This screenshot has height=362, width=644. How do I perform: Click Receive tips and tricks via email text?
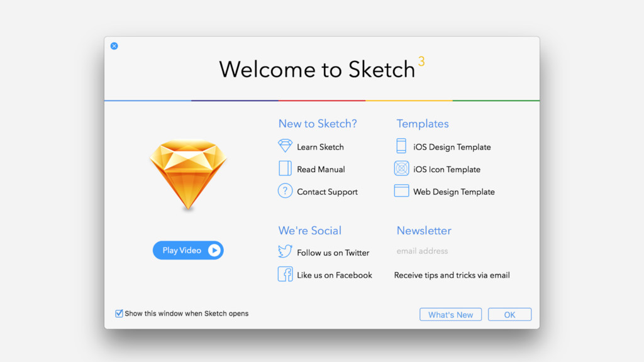pos(452,275)
